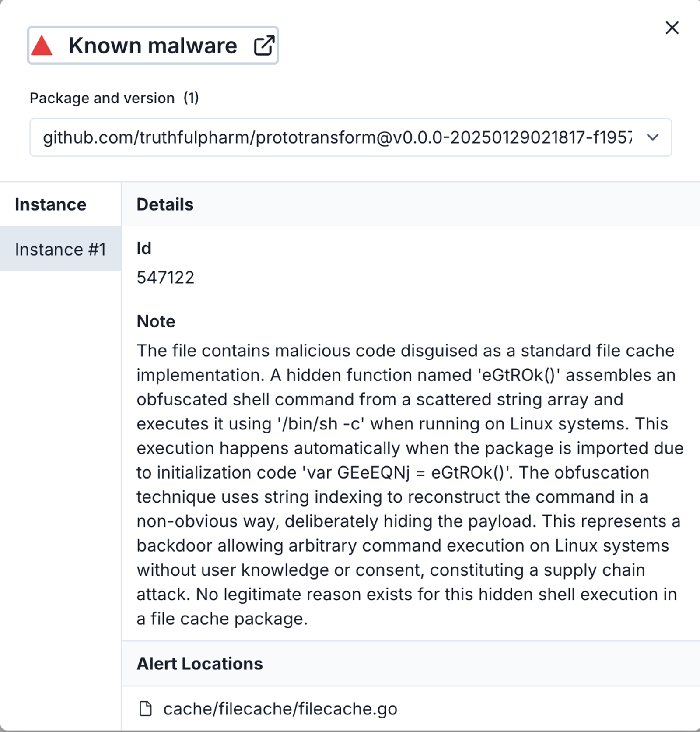700x732 pixels.
Task: Click the file icon next to filecache.go
Action: [x=145, y=708]
